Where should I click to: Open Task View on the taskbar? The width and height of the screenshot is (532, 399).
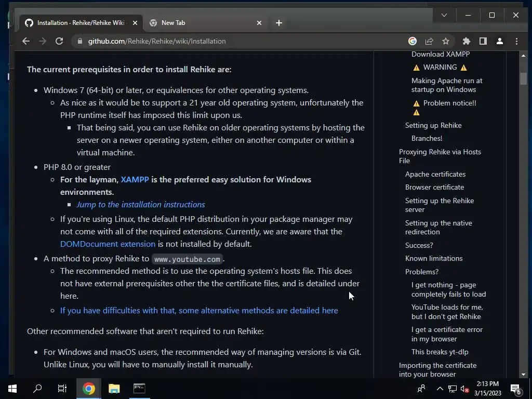[62, 389]
